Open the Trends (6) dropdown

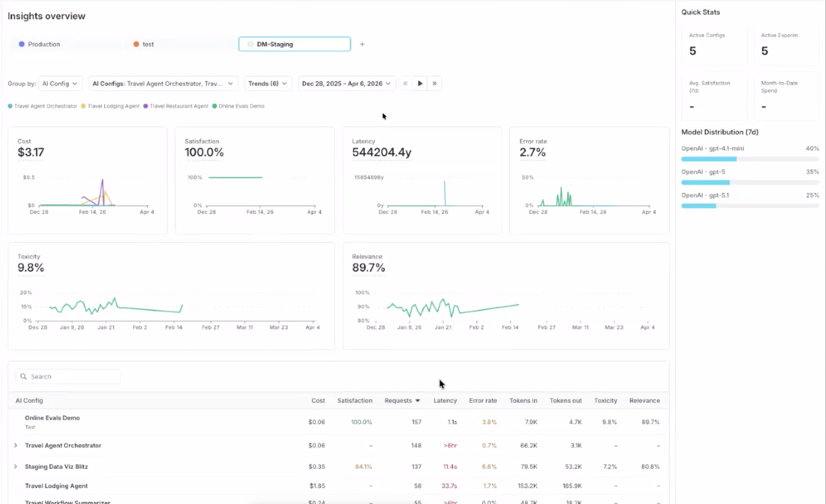(x=267, y=83)
